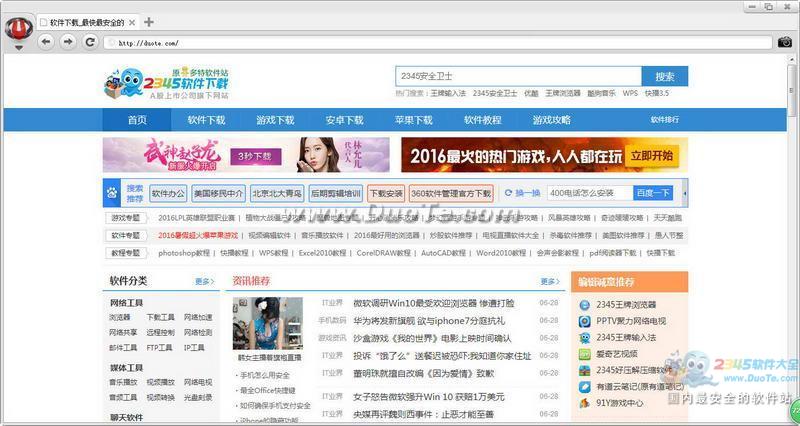
Task: Open a new tab with the plus icon
Action: tap(148, 22)
